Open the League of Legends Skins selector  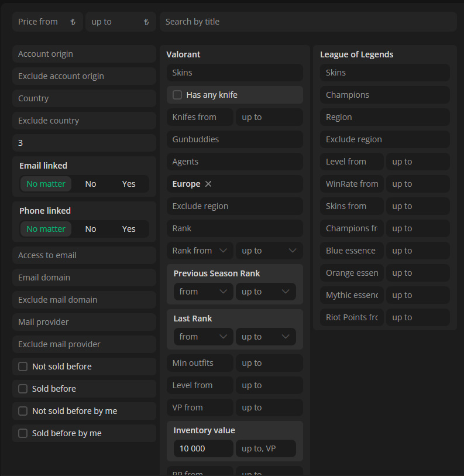385,73
